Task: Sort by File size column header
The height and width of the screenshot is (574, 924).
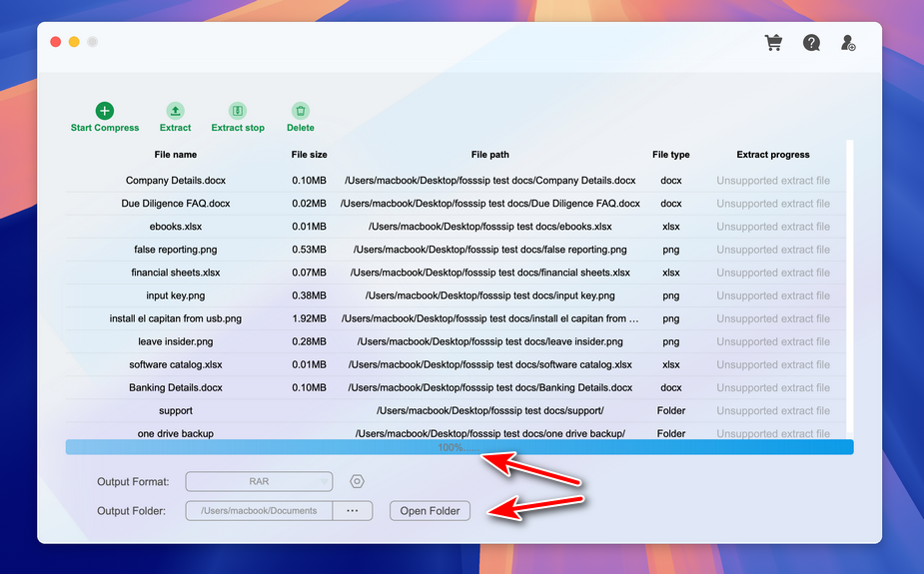Action: 309,155
